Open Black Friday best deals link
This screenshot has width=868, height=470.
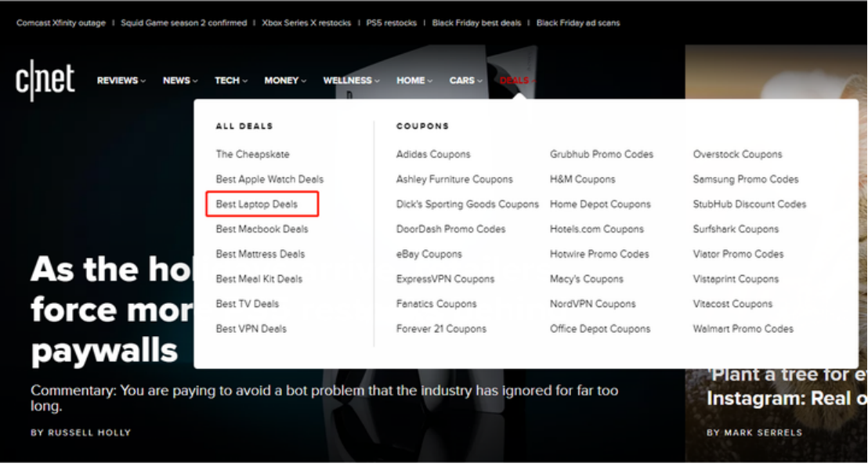tap(476, 23)
